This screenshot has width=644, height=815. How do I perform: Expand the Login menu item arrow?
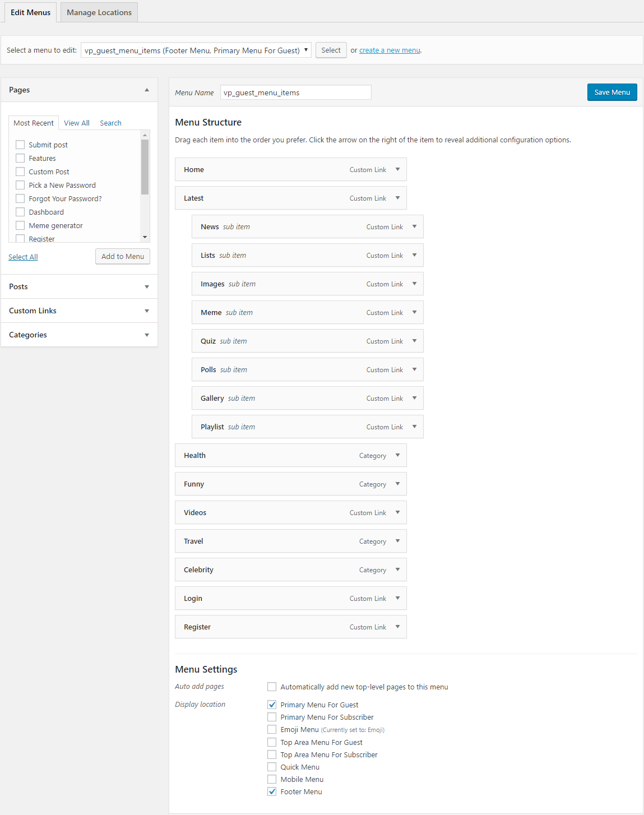point(397,598)
